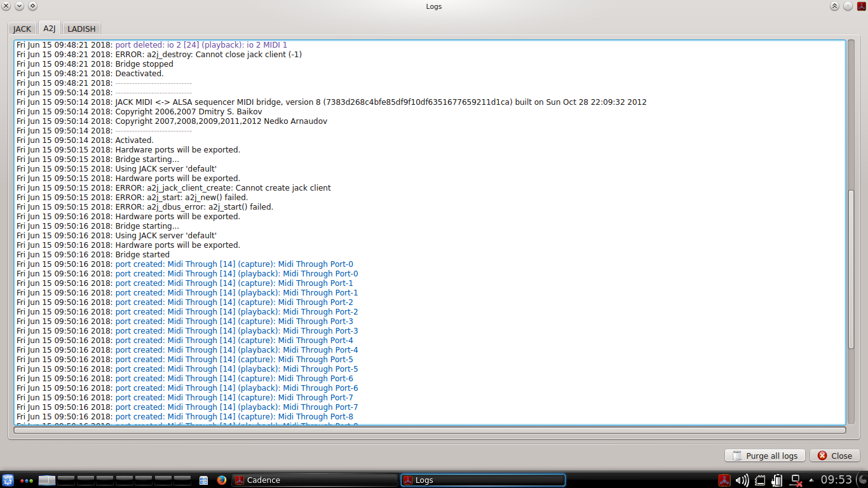Click the 09:53 clock in the panel
The width and height of the screenshot is (868, 488).
836,480
